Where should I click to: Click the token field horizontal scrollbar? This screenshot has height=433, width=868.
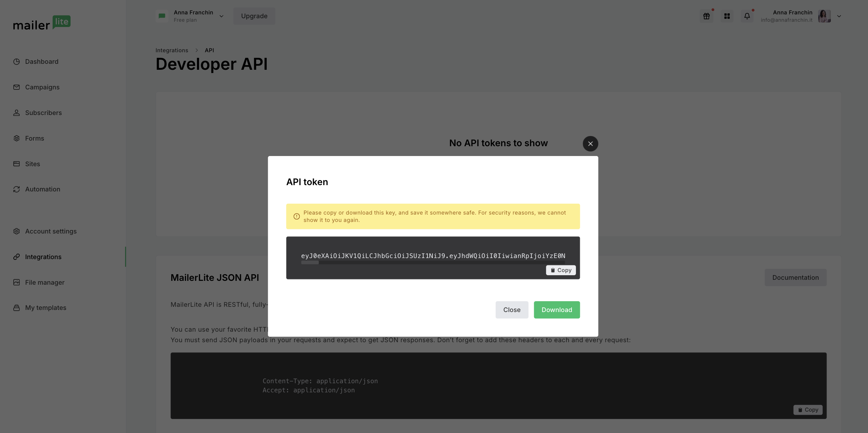310,263
